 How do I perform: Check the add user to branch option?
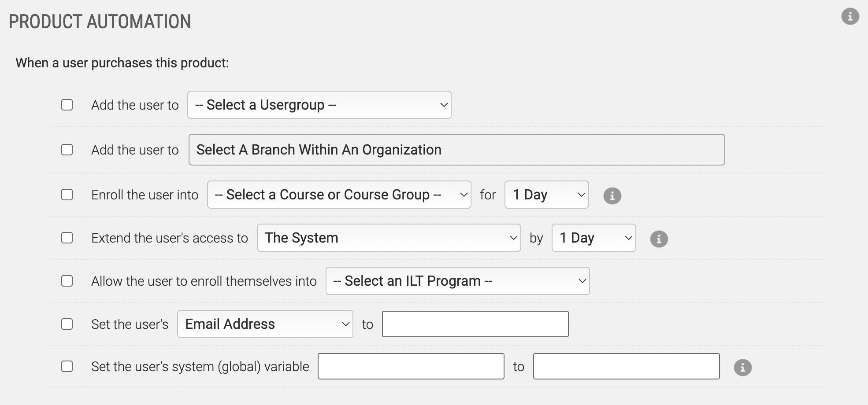[x=67, y=150]
